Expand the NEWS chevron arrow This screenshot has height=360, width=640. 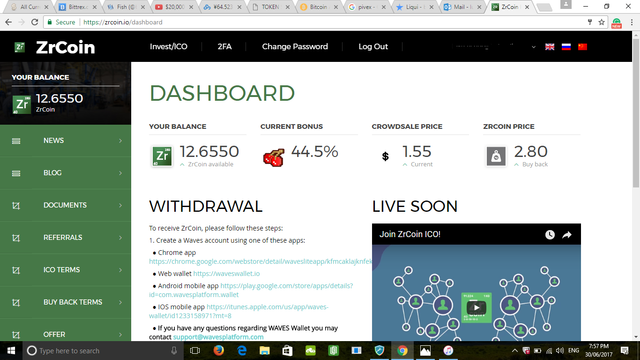(x=120, y=141)
